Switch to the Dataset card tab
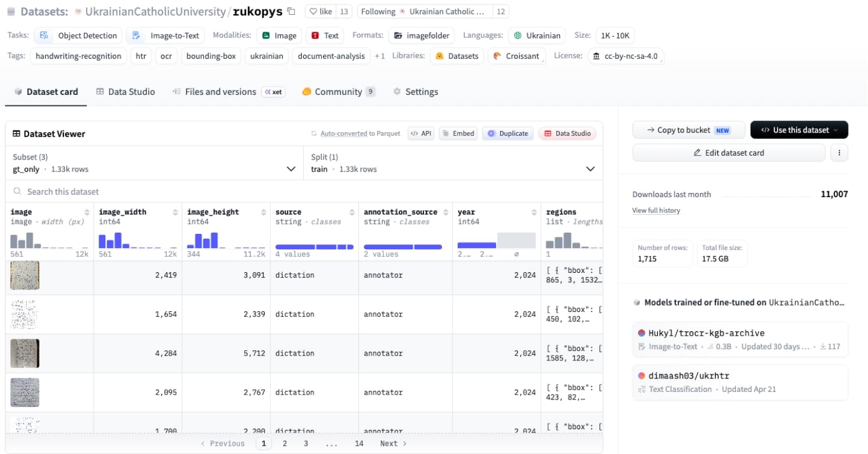The width and height of the screenshot is (868, 454). tap(46, 92)
